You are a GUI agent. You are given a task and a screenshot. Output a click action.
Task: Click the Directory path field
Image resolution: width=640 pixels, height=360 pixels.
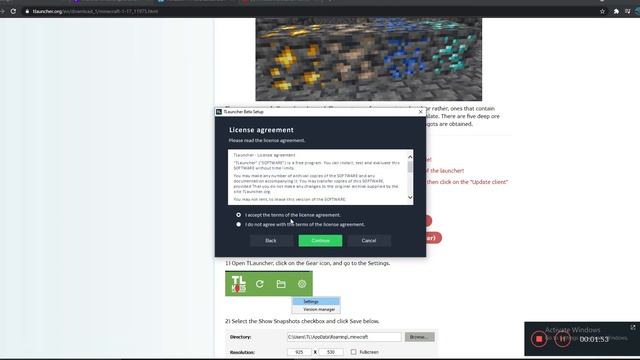[344, 337]
